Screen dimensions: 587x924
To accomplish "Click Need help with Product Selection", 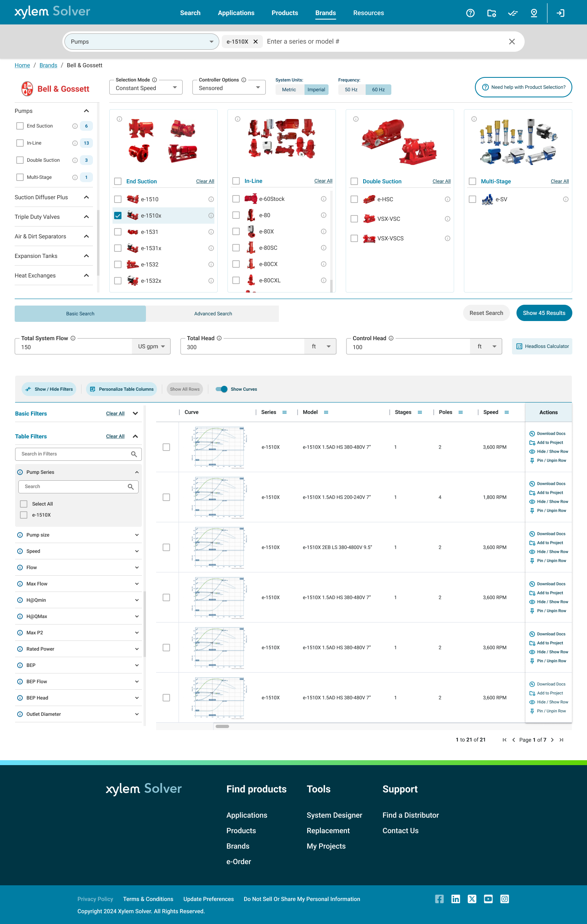I will click(x=523, y=87).
